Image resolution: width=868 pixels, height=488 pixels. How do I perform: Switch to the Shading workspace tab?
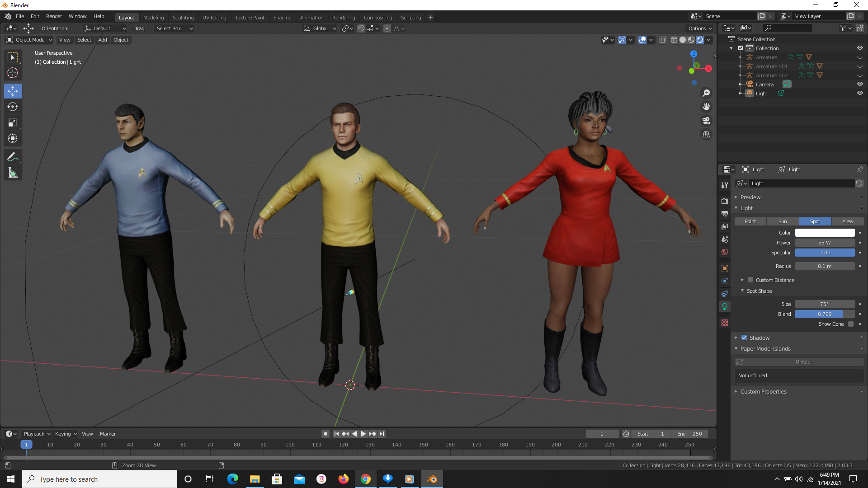pos(282,17)
